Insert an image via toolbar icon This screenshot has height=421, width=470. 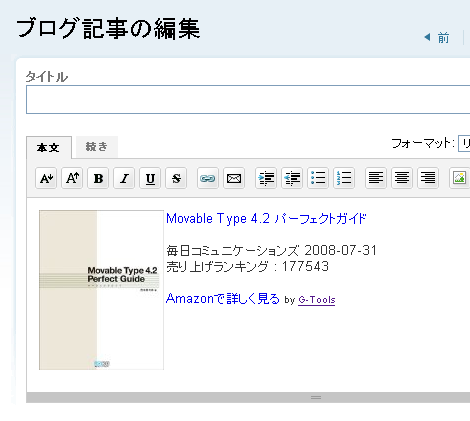coord(459,178)
